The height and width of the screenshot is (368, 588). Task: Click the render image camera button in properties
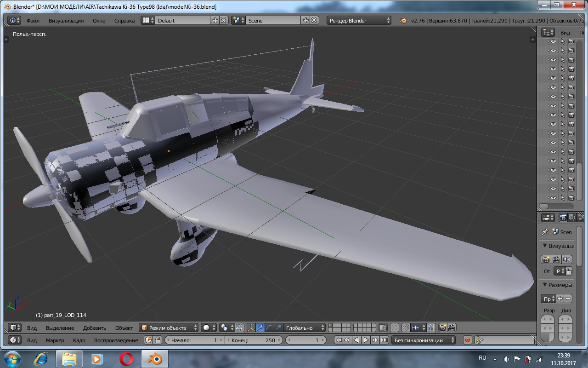point(546,259)
